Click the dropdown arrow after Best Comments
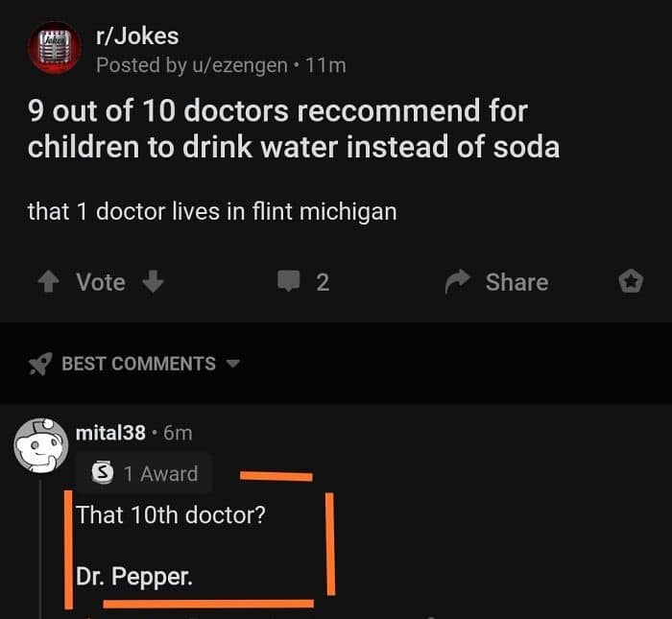The width and height of the screenshot is (672, 619). click(x=233, y=364)
